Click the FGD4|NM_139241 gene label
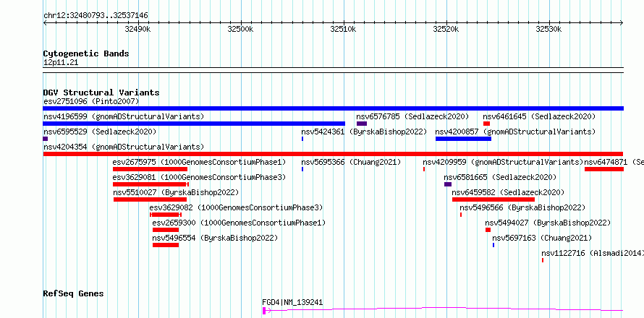 [x=292, y=303]
